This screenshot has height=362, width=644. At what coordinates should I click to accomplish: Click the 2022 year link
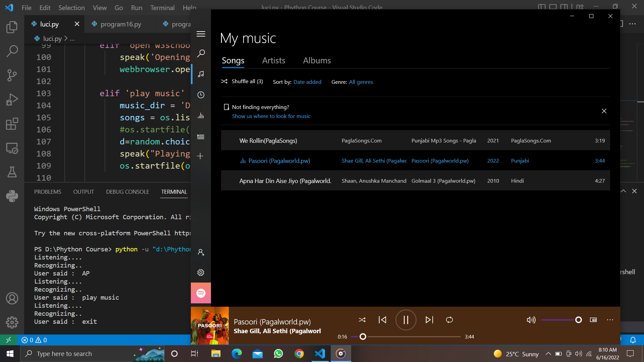493,161
